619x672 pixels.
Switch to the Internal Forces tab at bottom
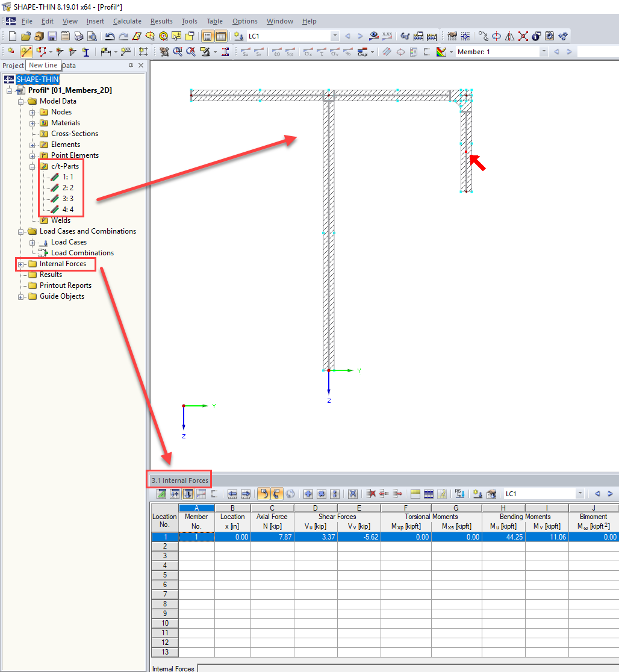[173, 668]
